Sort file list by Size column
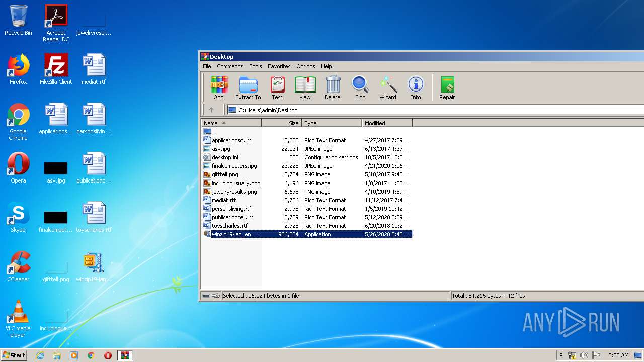Viewport: 644px width, 362px height. pyautogui.click(x=281, y=123)
